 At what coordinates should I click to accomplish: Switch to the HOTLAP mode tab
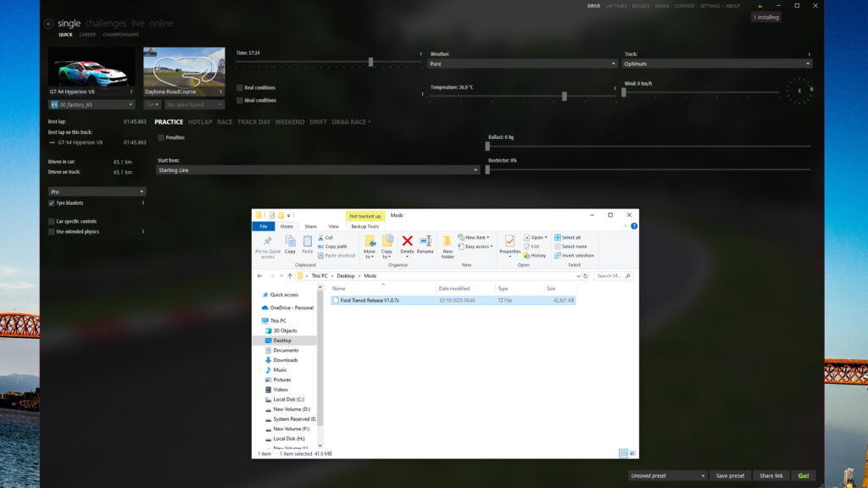[200, 122]
